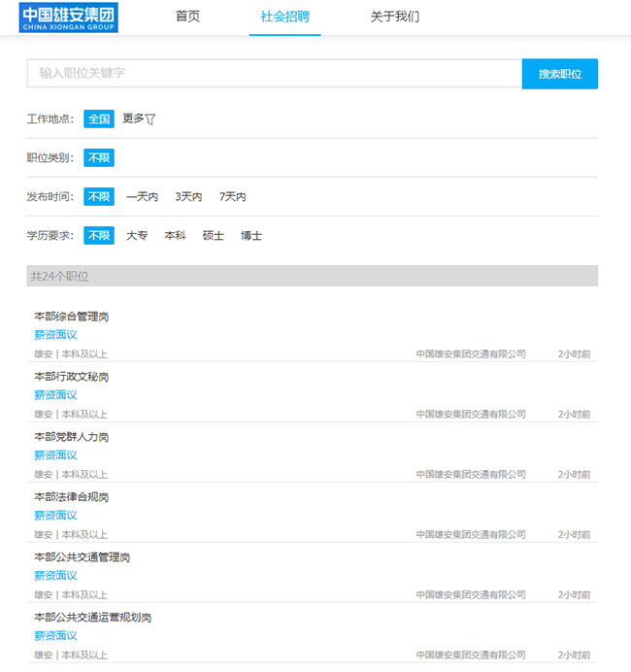Screen dimensions: 631x672
Task: Click 2小时前 in 本部综合管理岗 row
Action: coord(574,354)
